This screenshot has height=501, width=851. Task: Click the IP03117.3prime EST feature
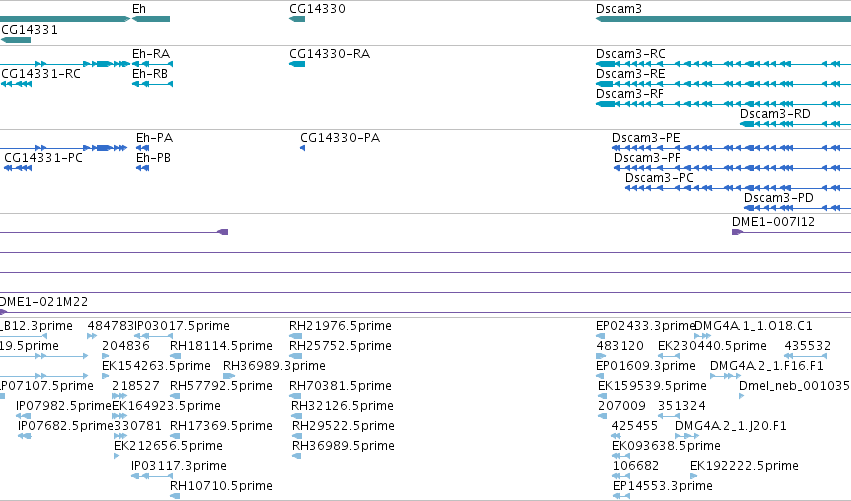(x=152, y=476)
